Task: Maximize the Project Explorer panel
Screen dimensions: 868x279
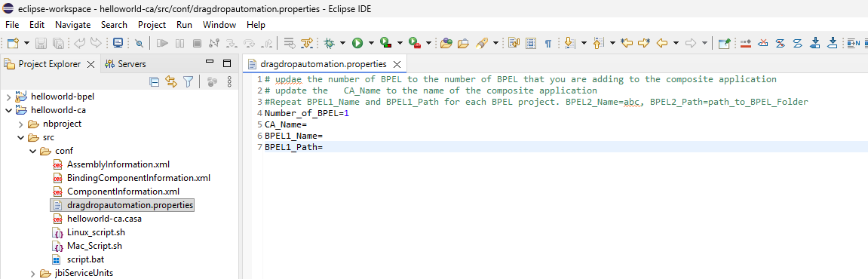Action: 227,63
